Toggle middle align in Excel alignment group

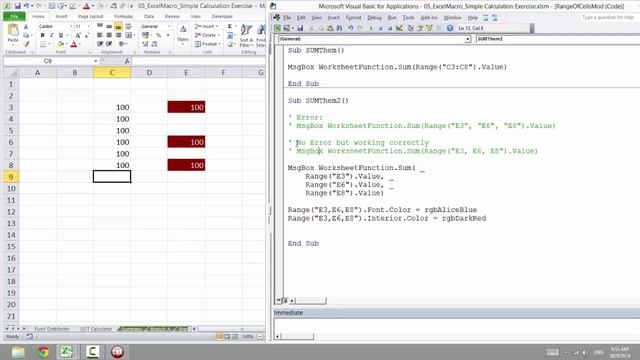109,27
